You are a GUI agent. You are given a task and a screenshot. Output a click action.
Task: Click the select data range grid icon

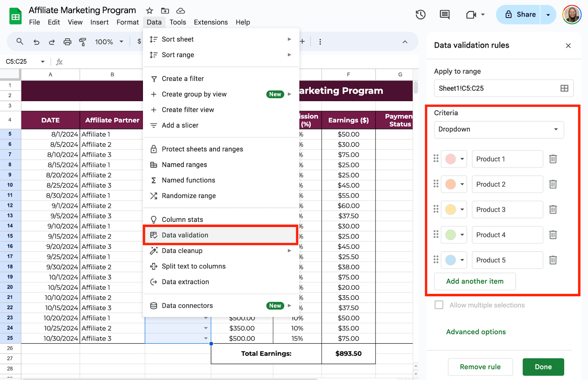pyautogui.click(x=564, y=88)
